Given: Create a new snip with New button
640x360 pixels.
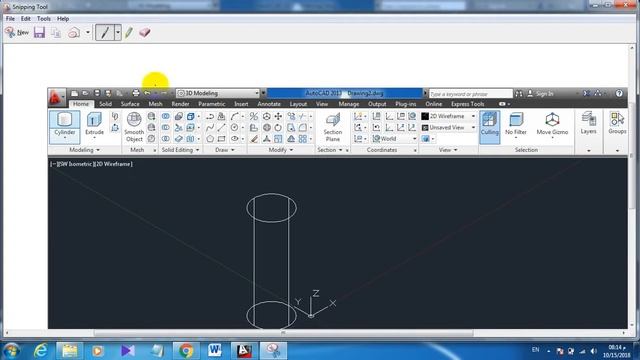Looking at the screenshot, I should (x=17, y=32).
